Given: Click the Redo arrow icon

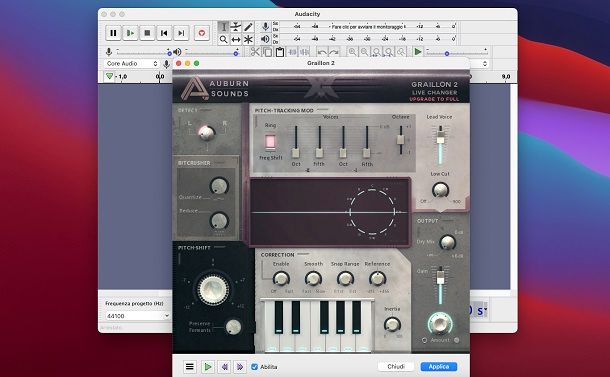Looking at the screenshot, I should point(334,52).
